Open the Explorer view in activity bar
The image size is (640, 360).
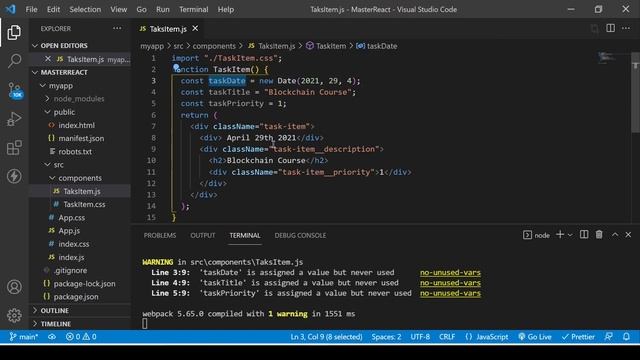coord(14,33)
